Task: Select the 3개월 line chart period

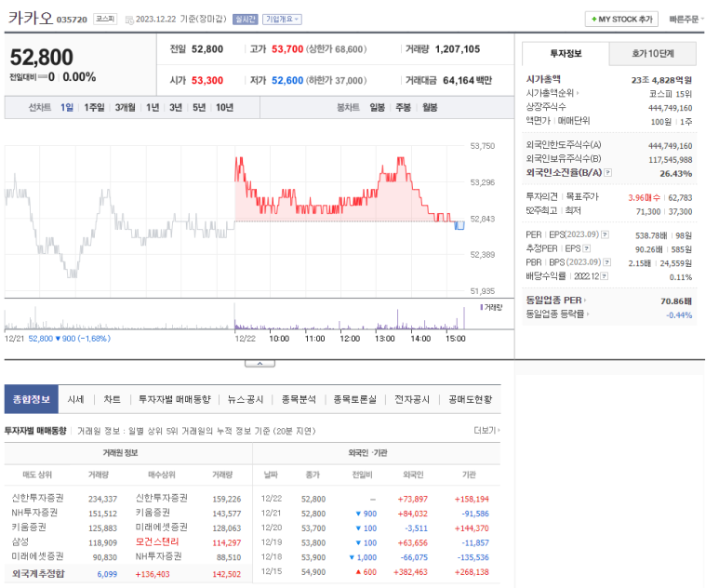Action: [125, 107]
